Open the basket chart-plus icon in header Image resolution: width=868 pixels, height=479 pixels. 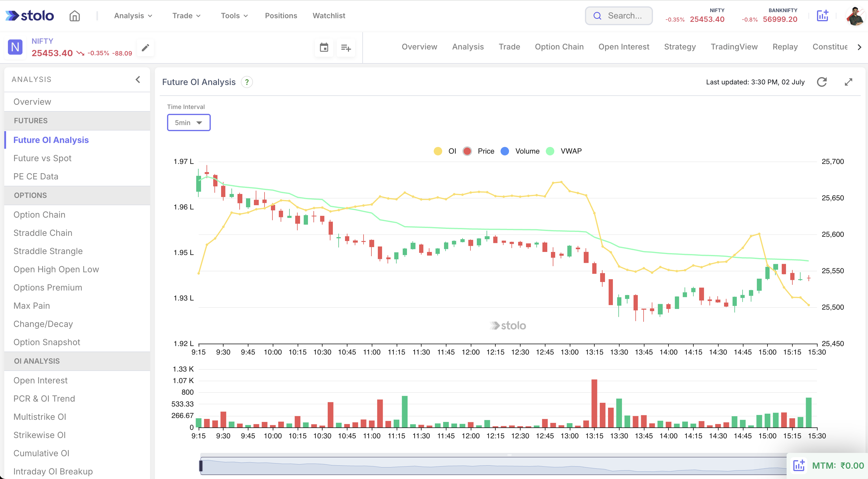pyautogui.click(x=822, y=15)
